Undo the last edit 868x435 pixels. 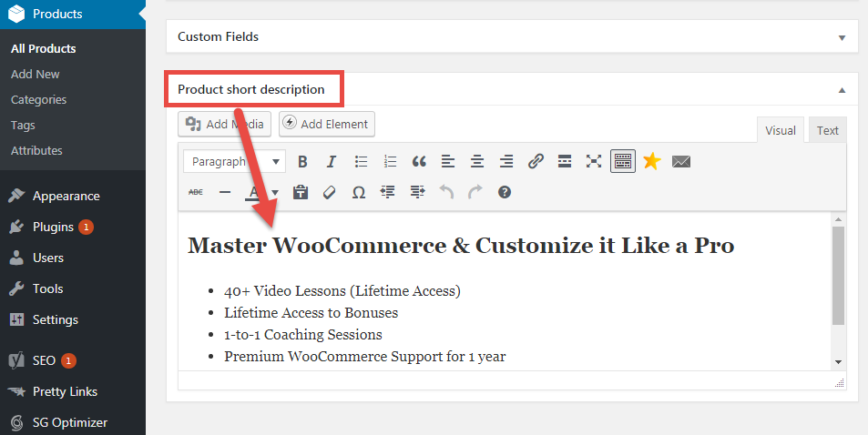click(446, 192)
